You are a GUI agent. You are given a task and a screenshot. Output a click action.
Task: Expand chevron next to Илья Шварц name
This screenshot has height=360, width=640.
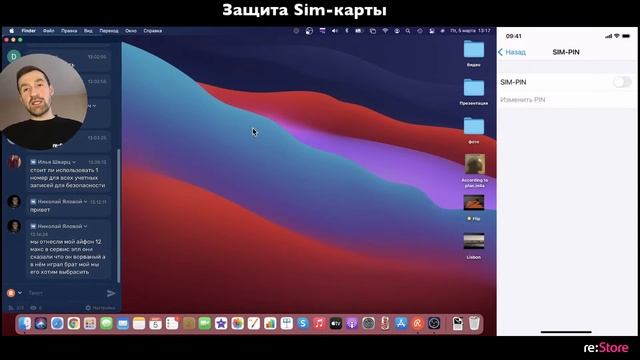click(74, 162)
